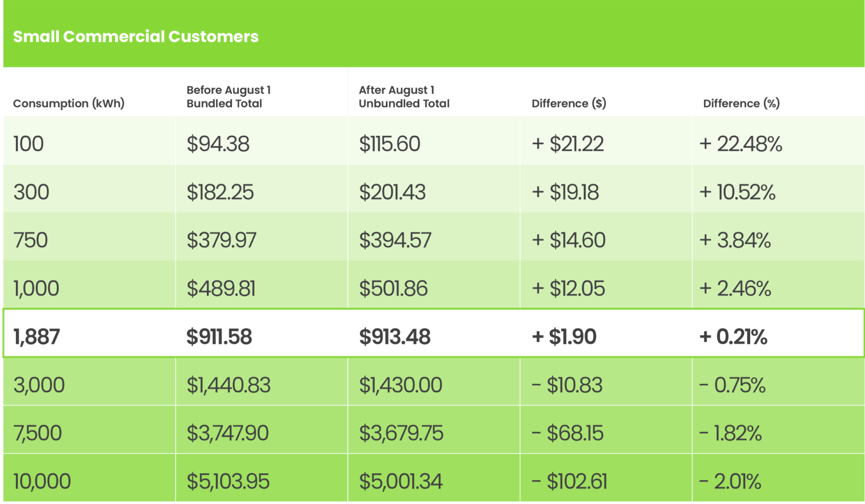Select the highlighted 1,887 kWh row
865x504 pixels.
click(x=433, y=333)
